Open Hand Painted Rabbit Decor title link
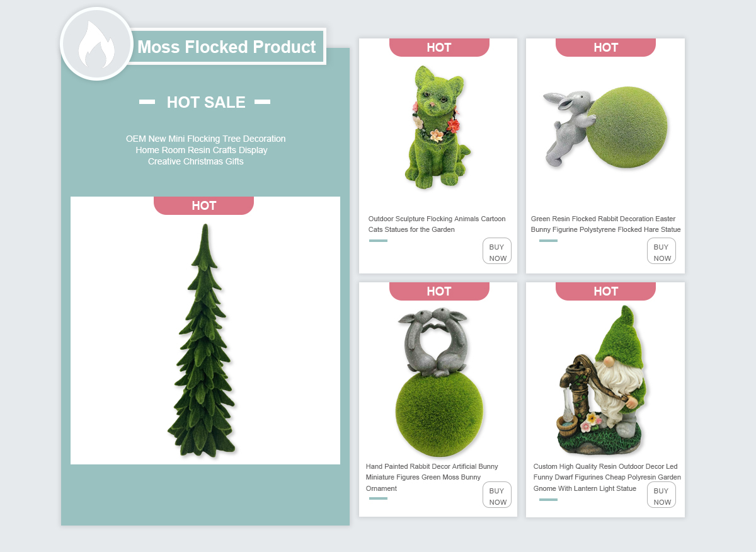The height and width of the screenshot is (552, 756). tap(432, 478)
